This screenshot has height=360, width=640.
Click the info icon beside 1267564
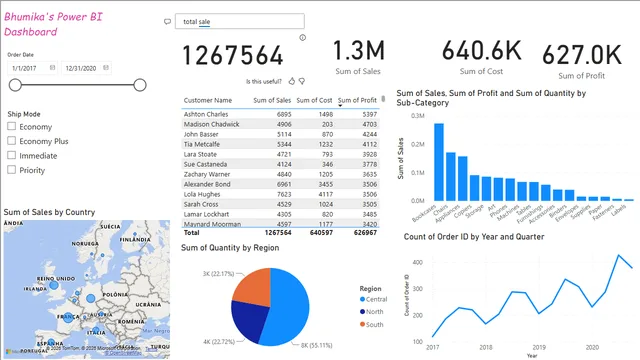(302, 38)
